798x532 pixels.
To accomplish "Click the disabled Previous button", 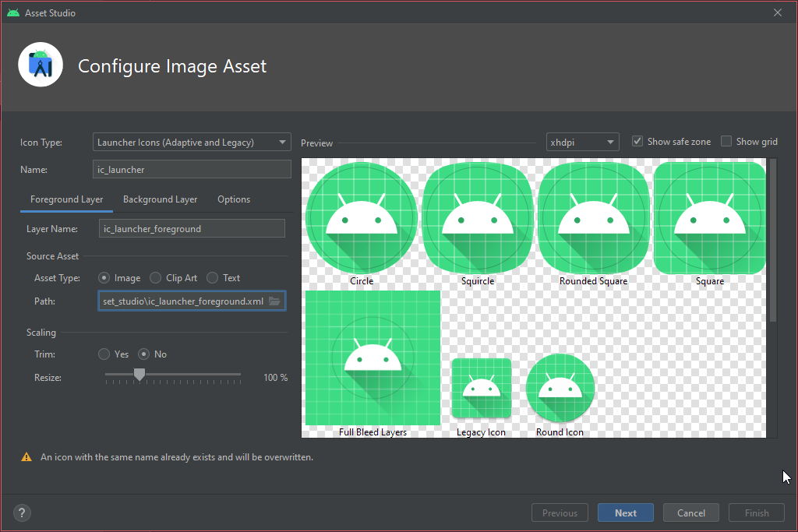I will coord(560,513).
